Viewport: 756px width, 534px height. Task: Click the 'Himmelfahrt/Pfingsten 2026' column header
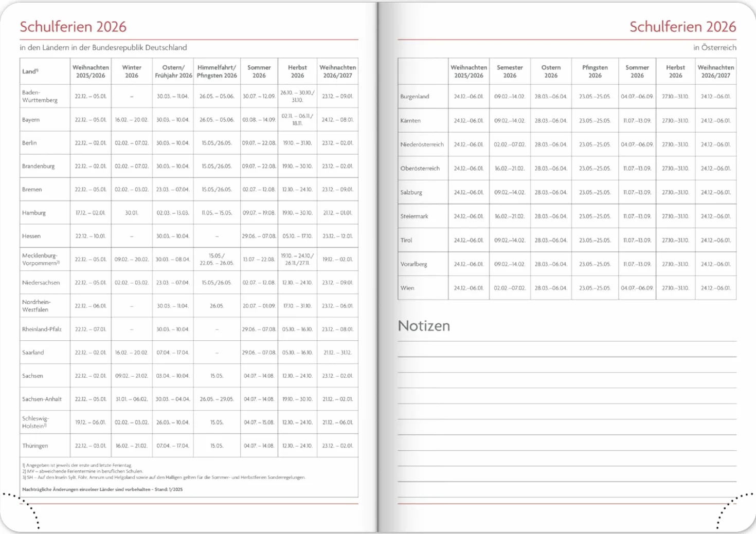tap(217, 71)
